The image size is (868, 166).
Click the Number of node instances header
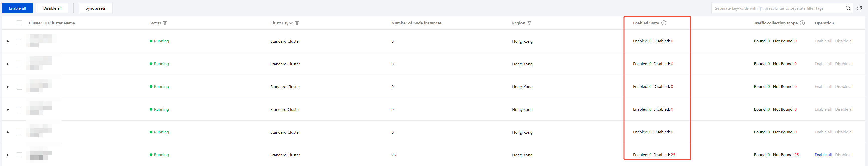click(x=416, y=23)
